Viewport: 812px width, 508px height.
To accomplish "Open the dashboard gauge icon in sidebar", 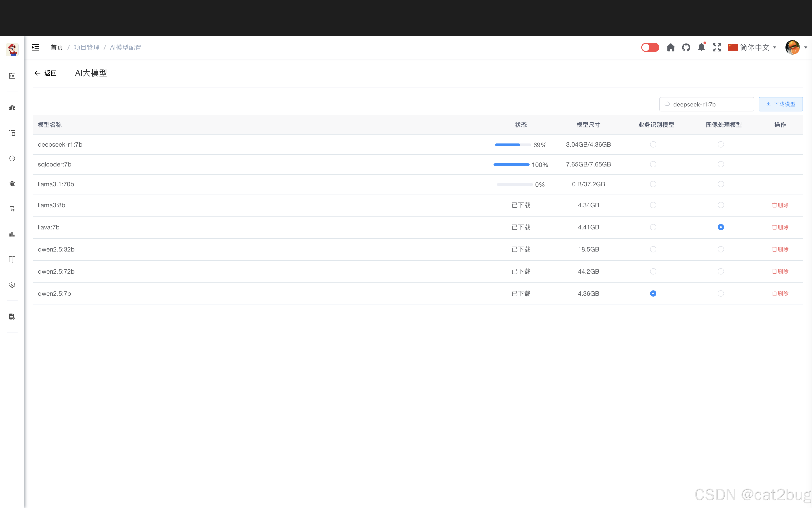I will click(12, 108).
